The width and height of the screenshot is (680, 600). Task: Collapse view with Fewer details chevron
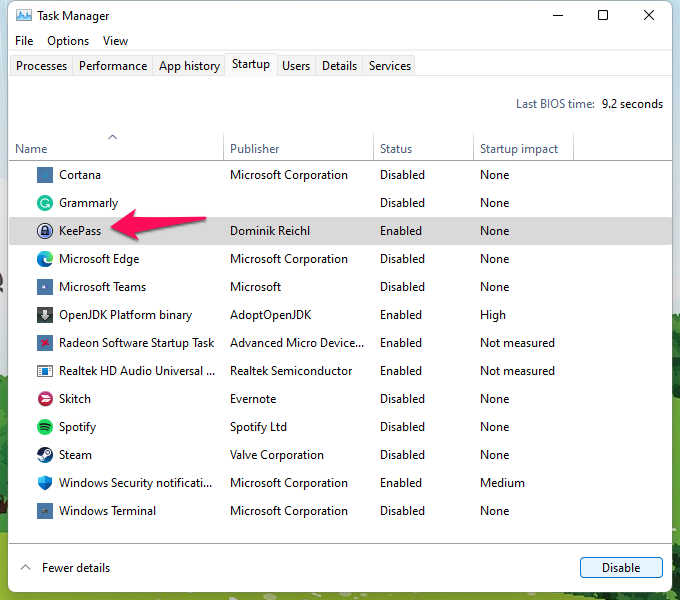coord(26,567)
